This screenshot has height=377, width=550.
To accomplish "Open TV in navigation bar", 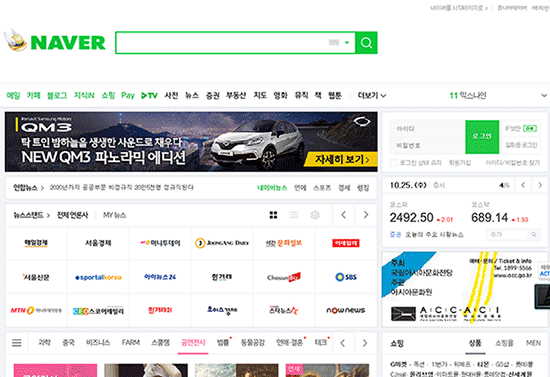I will [x=149, y=95].
